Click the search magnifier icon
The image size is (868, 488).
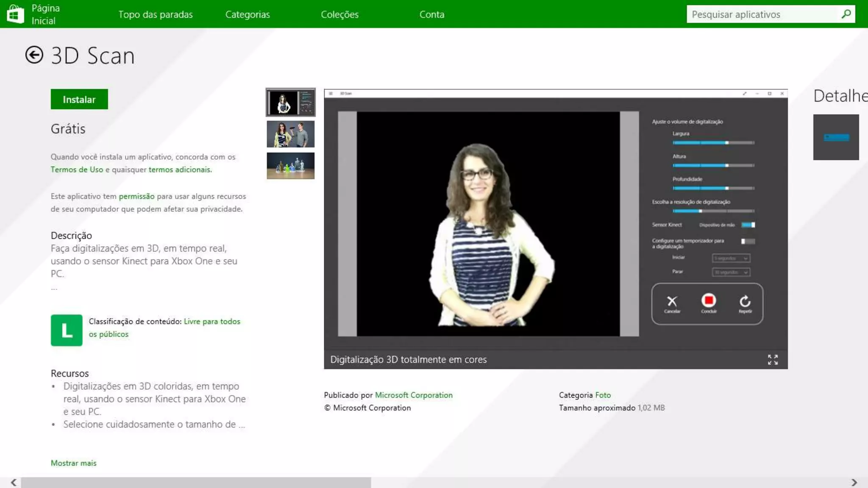click(x=846, y=14)
